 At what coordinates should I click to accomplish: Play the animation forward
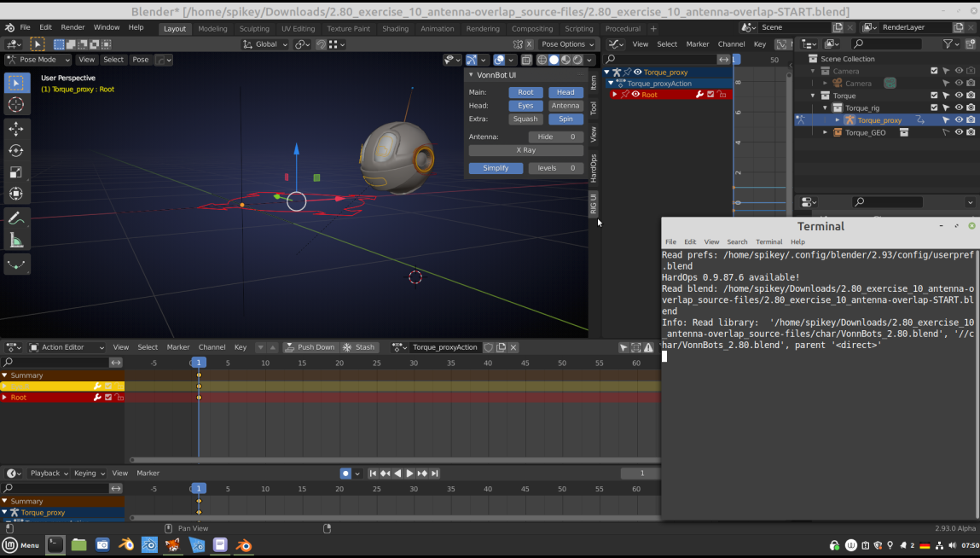point(409,474)
